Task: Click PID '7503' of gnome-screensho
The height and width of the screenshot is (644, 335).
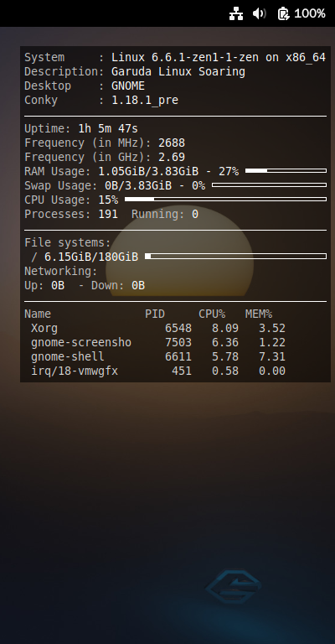Action: pyautogui.click(x=178, y=342)
